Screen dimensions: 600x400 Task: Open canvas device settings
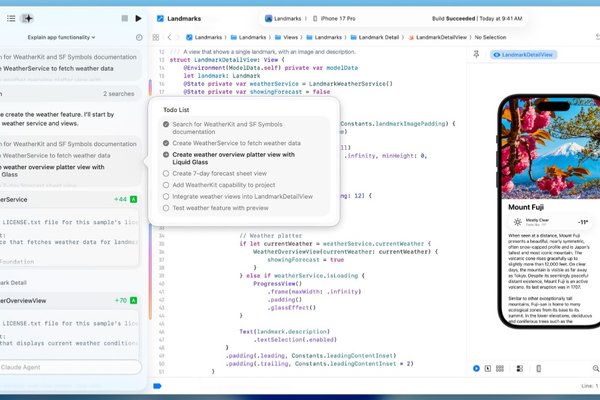coord(519,368)
